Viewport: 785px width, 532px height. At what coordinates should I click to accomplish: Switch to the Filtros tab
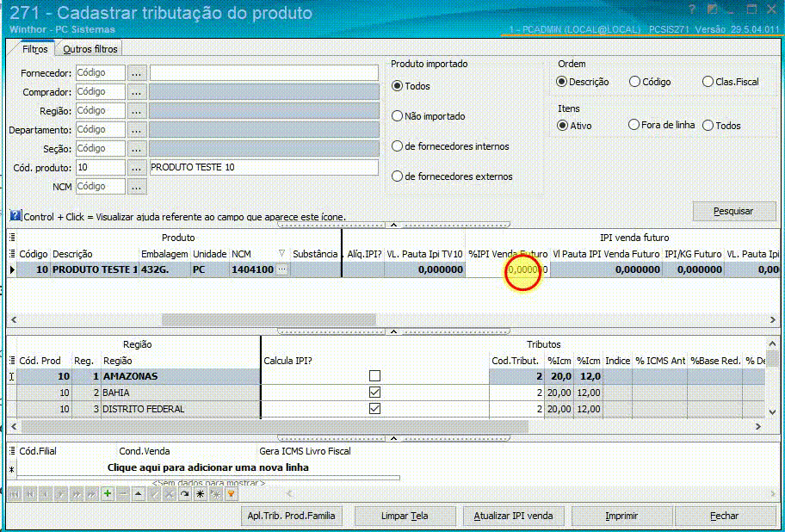click(34, 50)
